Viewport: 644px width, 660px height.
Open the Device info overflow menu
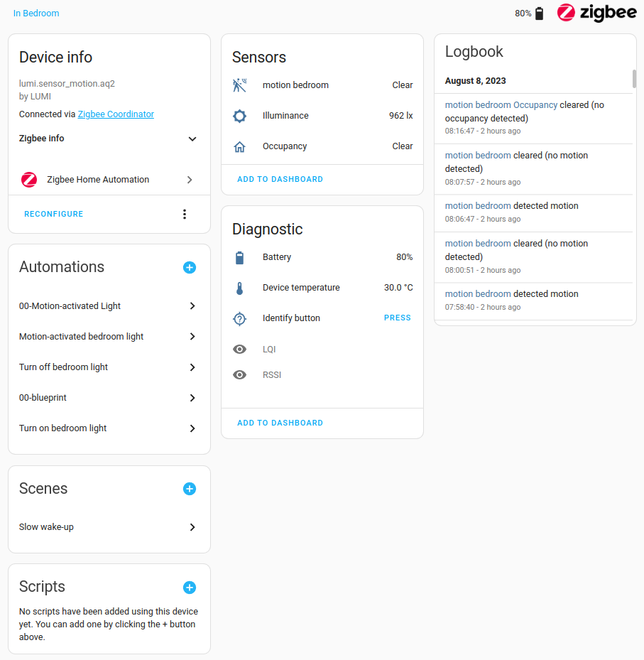(x=185, y=213)
